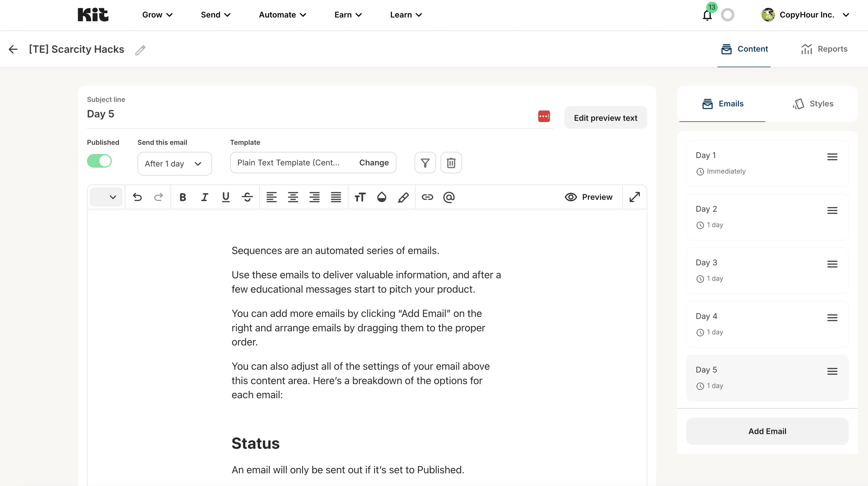The height and width of the screenshot is (486, 868).
Task: Click the Add Email button
Action: 767,431
